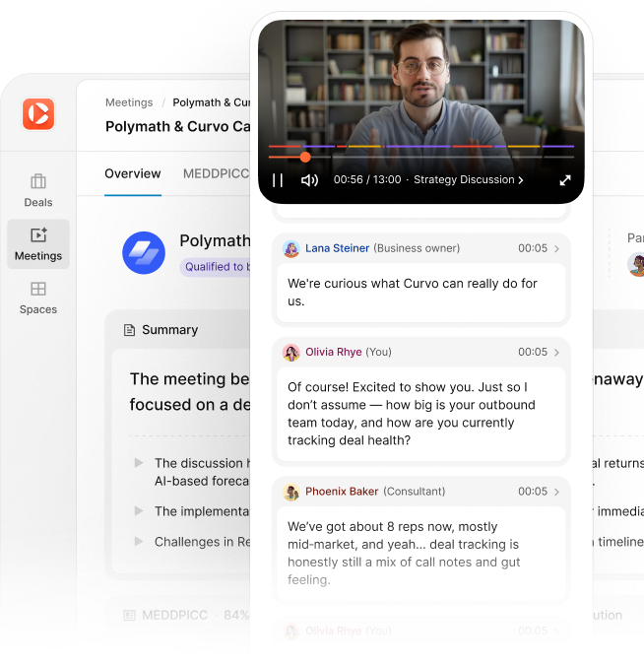The image size is (644, 664).
Task: Select 'We're curious what Curvo' transcript message
Action: [x=420, y=293]
